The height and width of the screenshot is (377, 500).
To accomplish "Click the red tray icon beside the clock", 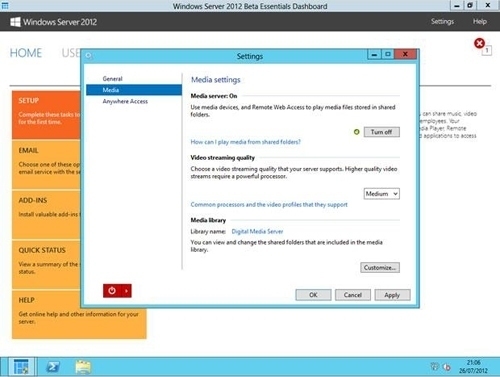I will (x=447, y=367).
